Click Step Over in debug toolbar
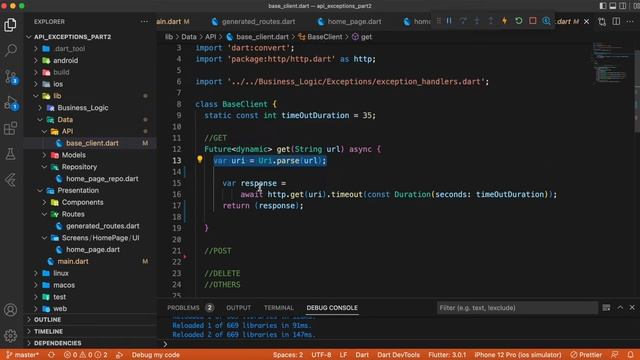 coord(463,21)
